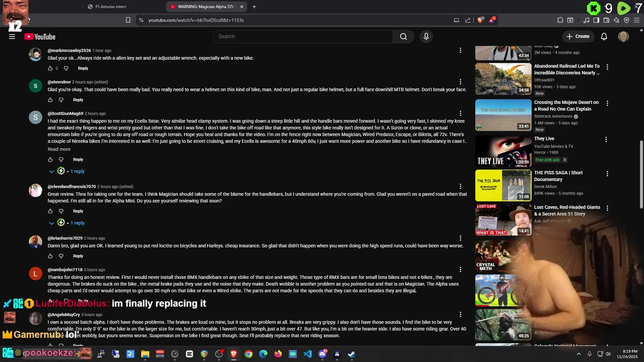644x362 pixels.
Task: Expand 1 reply under @ScottGunMag69's comment
Action: [67, 171]
